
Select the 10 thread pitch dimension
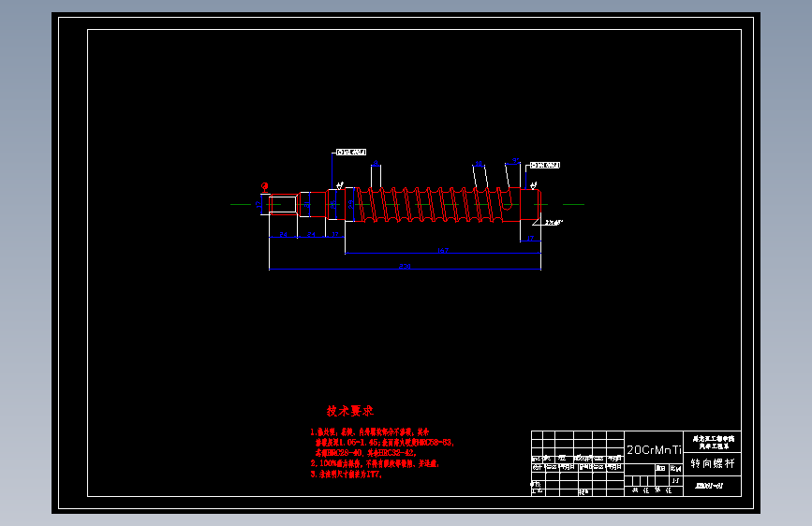[x=479, y=164]
